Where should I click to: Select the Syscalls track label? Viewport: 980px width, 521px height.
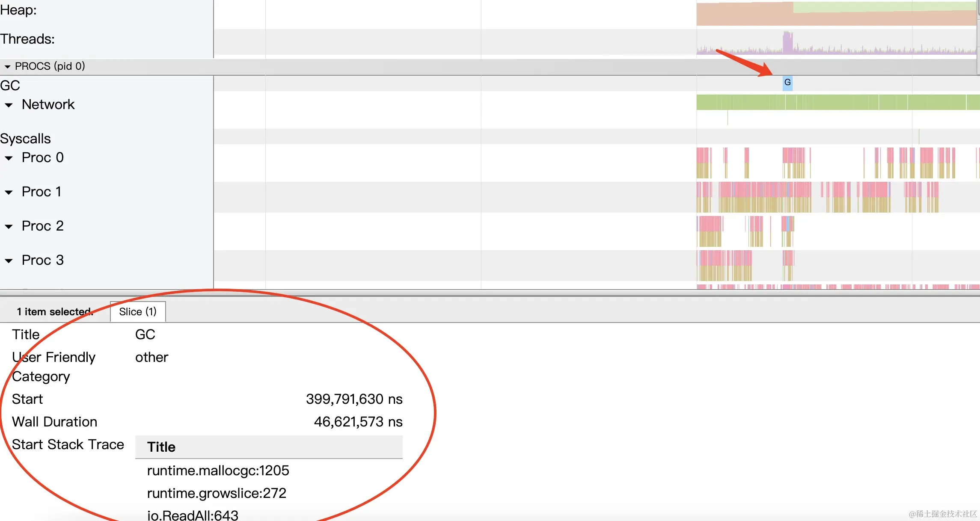coord(26,139)
